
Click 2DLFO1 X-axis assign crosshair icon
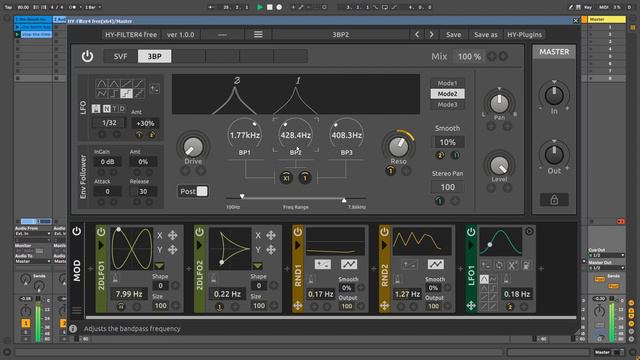coord(173,235)
